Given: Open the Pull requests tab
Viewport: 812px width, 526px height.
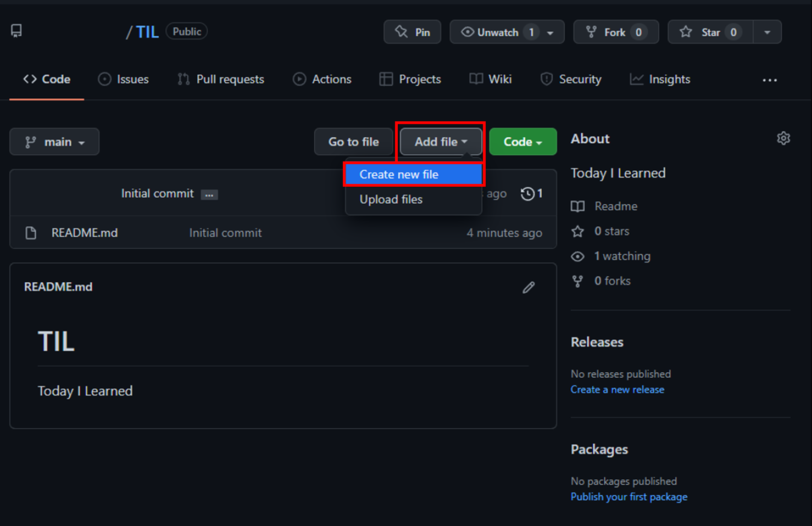Looking at the screenshot, I should tap(220, 79).
